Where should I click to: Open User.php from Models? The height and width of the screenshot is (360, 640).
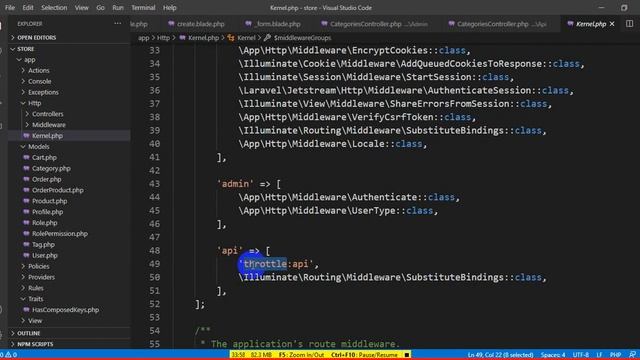[x=44, y=256]
